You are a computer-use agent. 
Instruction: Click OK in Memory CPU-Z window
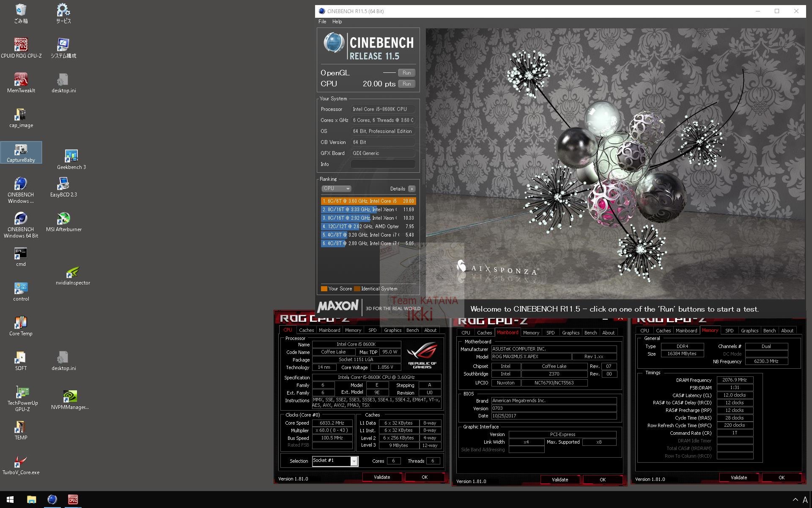(782, 478)
